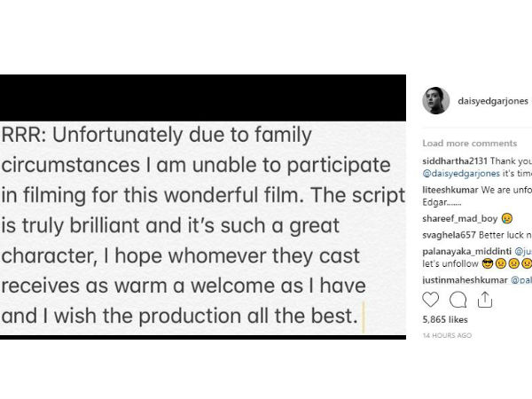Click the share upload icon

(x=485, y=300)
